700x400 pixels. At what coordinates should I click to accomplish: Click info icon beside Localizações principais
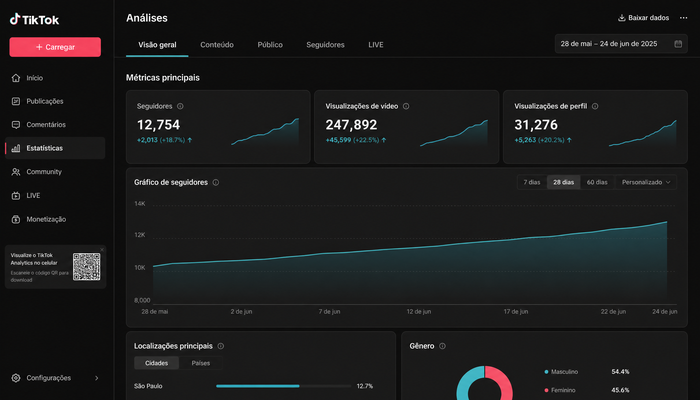tap(221, 346)
